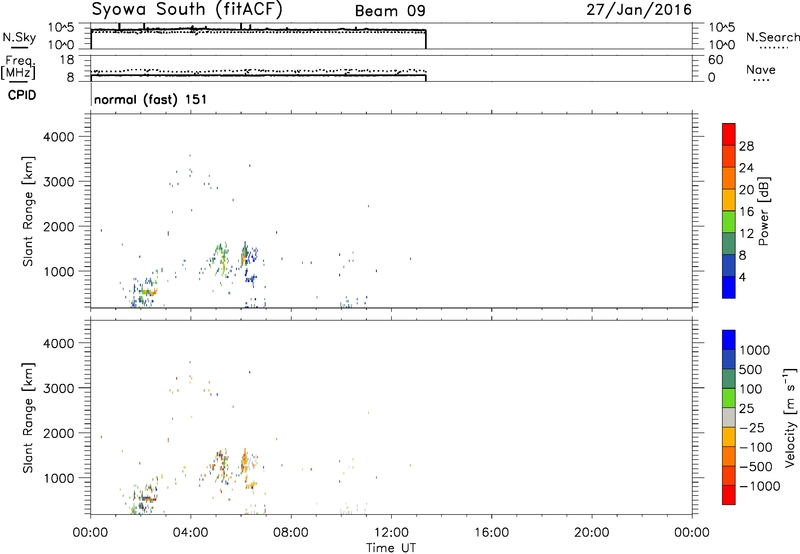The height and width of the screenshot is (554, 800).
Task: Click the '-25' label on velocity colorbar
Action: click(x=752, y=428)
